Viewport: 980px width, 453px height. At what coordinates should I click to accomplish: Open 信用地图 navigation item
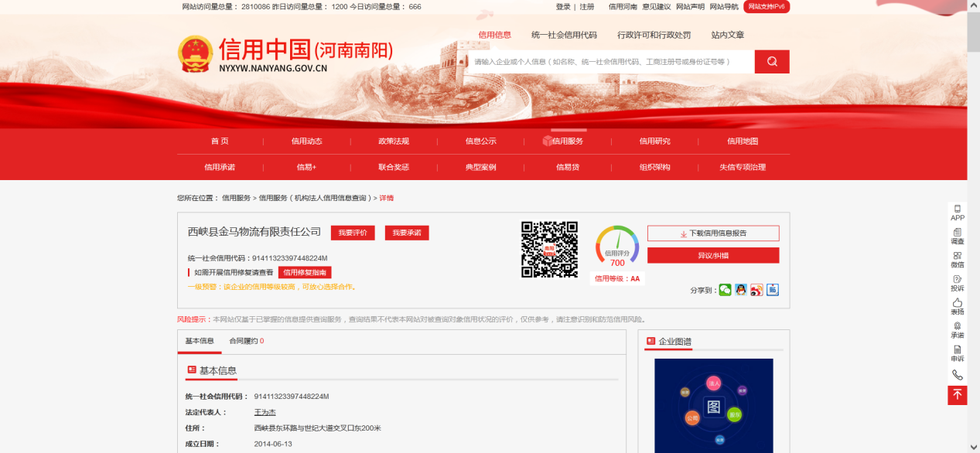tap(742, 141)
